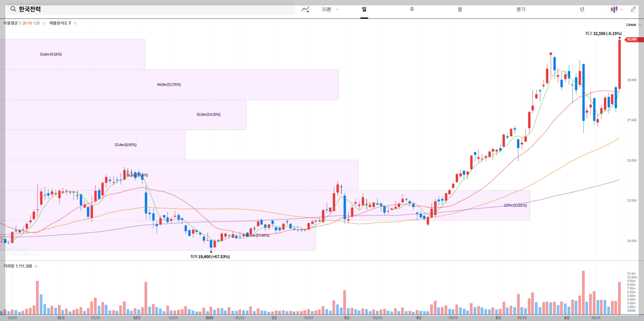644x321 pixels.
Task: Click the 44.0m (11.75%) volume profile label
Action: point(169,85)
